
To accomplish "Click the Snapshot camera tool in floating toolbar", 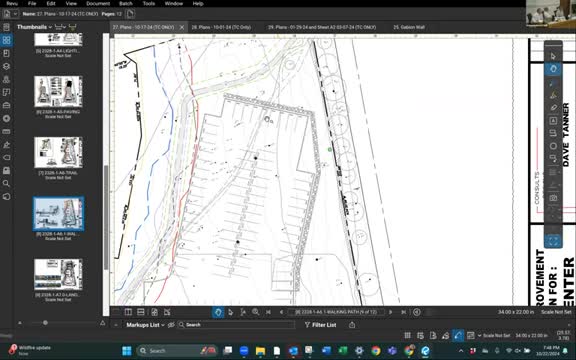I will (x=553, y=198).
